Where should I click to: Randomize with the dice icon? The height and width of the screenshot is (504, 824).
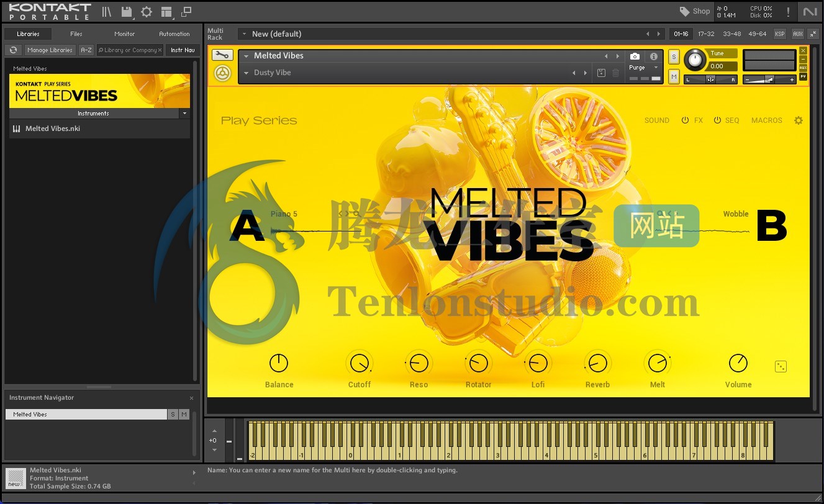click(781, 367)
